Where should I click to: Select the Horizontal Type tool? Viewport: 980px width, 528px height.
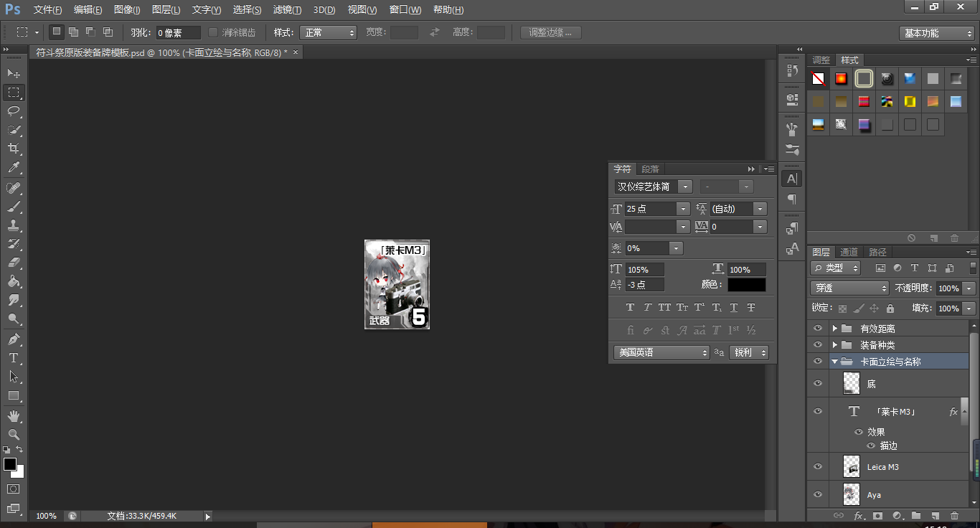14,357
